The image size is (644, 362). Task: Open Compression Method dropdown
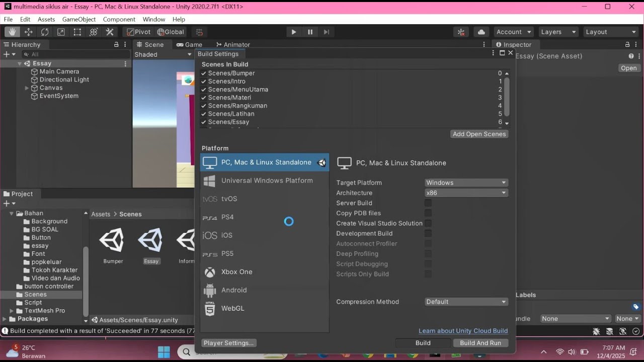[466, 302]
